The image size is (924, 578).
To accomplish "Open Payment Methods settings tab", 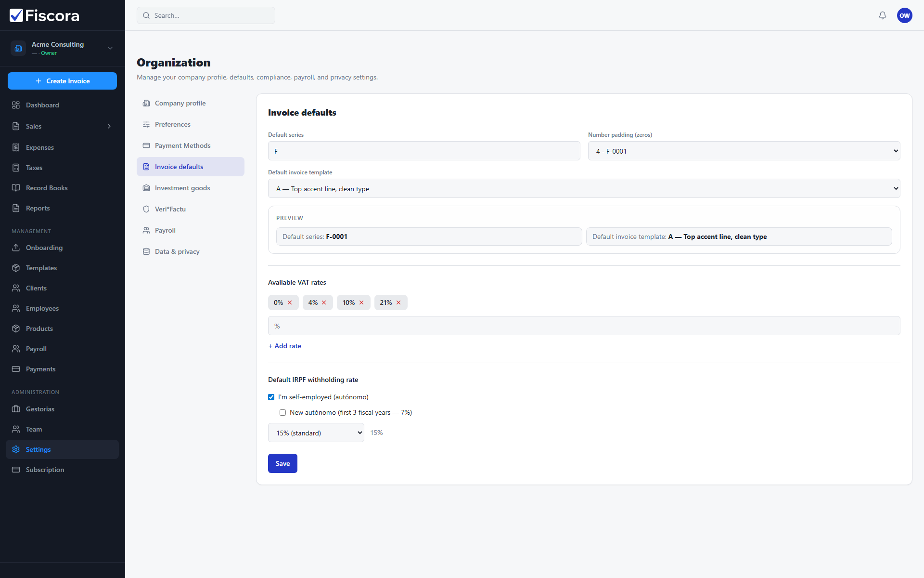I will point(191,145).
